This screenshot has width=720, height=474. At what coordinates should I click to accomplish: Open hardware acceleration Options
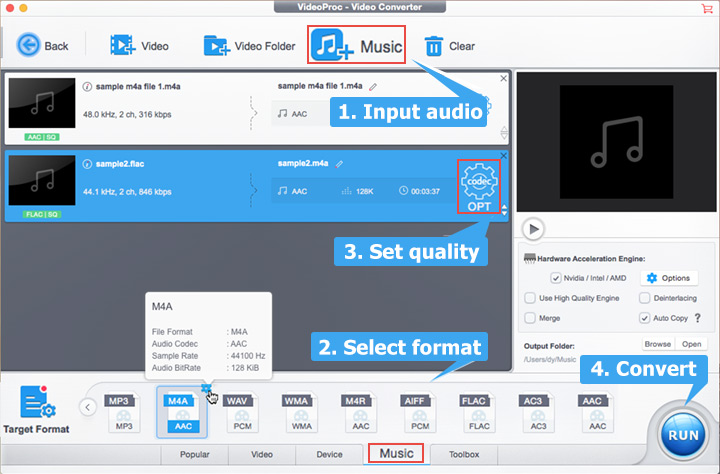click(669, 278)
